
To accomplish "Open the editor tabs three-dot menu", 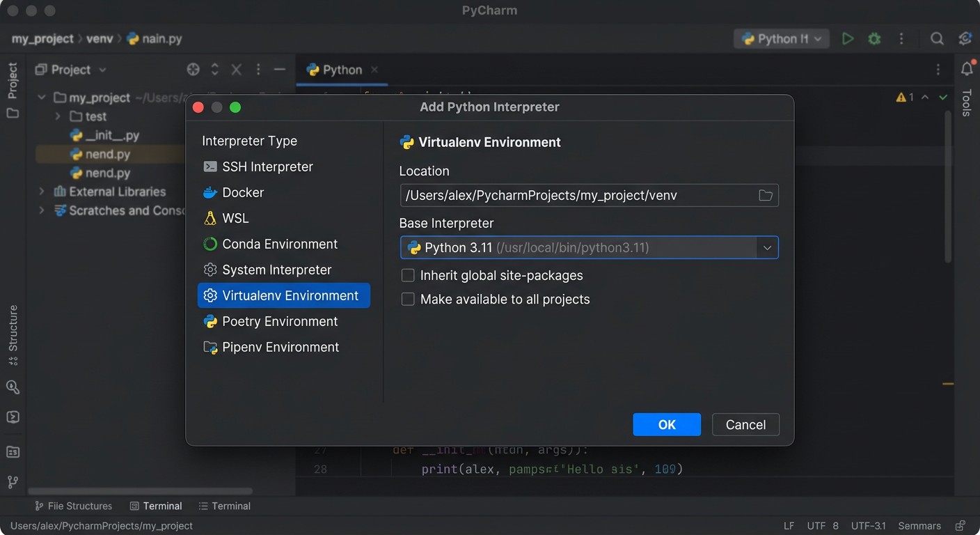I will pyautogui.click(x=938, y=70).
